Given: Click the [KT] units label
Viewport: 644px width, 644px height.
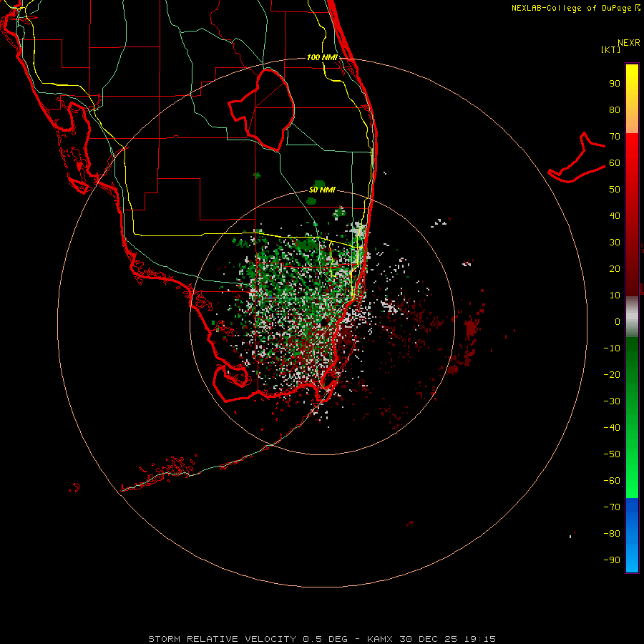Looking at the screenshot, I should click(610, 49).
